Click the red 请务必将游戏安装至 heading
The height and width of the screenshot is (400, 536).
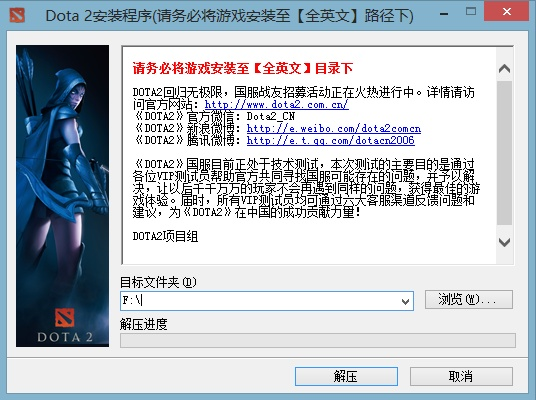[x=243, y=68]
